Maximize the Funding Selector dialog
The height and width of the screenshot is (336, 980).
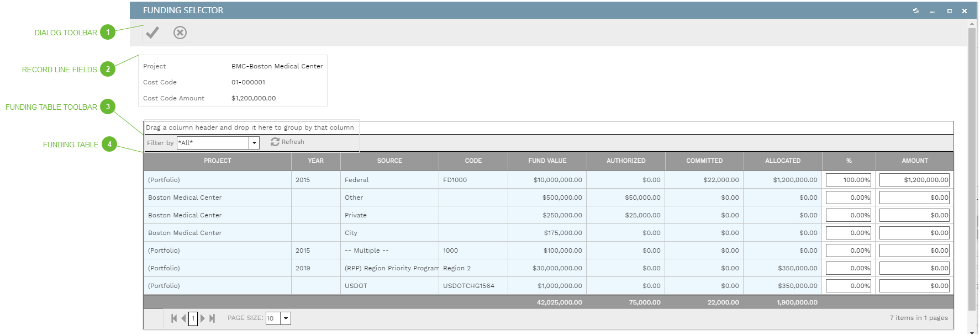pos(950,10)
